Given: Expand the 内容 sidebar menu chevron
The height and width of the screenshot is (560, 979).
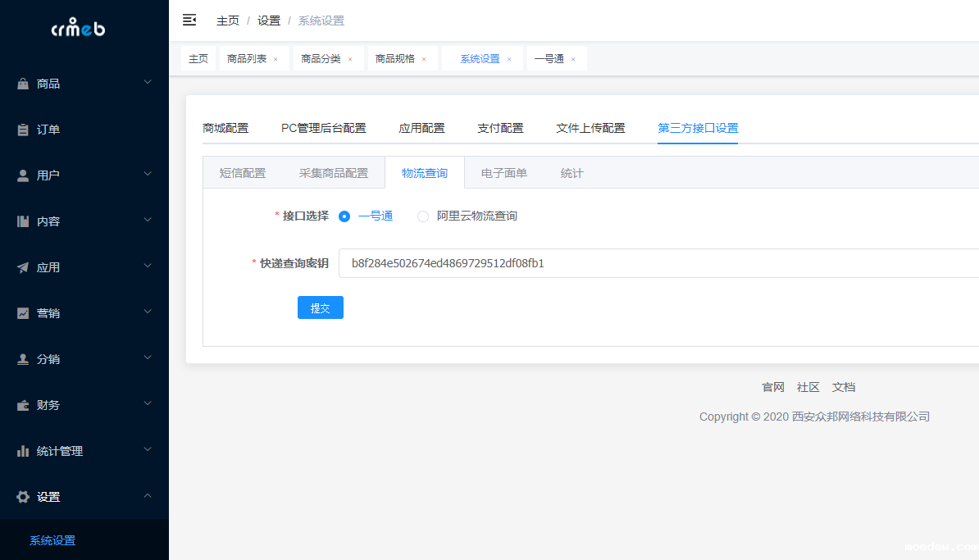Looking at the screenshot, I should [148, 221].
